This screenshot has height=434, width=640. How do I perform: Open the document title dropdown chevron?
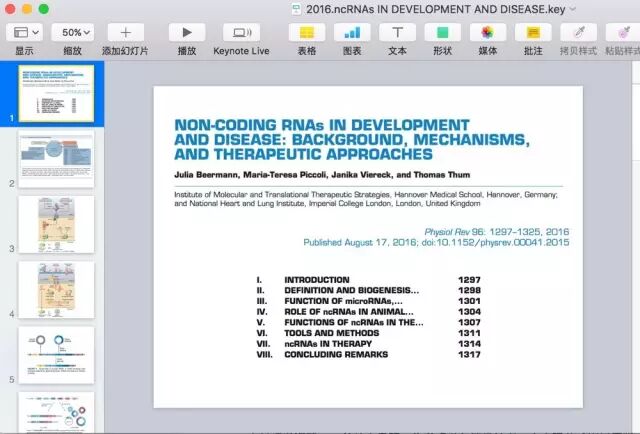point(573,9)
